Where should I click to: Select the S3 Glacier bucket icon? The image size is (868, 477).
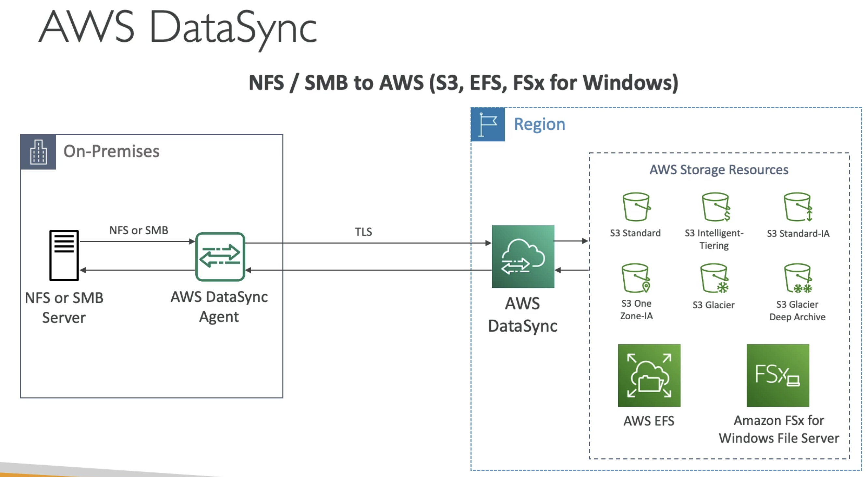(714, 278)
